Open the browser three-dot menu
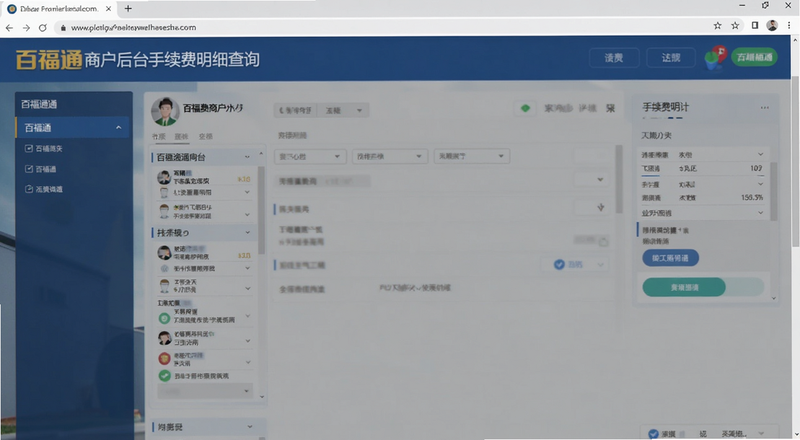The width and height of the screenshot is (800, 440). (x=789, y=26)
